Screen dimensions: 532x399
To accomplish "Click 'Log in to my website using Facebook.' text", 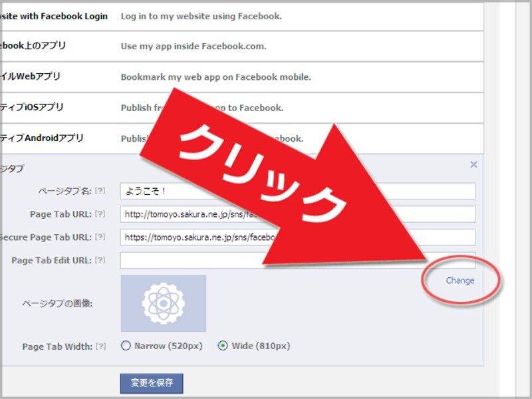I will (201, 16).
